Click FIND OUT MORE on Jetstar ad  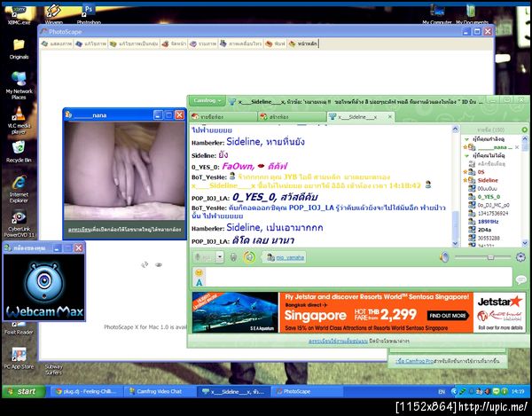click(x=448, y=316)
